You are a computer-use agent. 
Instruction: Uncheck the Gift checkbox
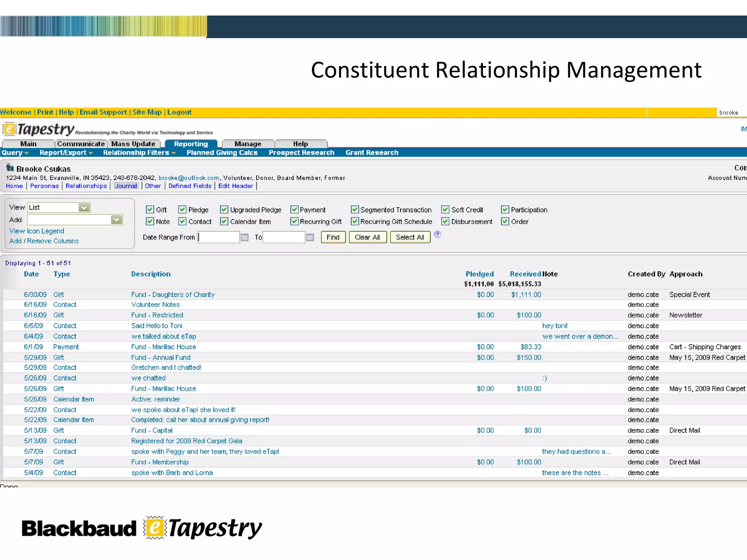[150, 209]
